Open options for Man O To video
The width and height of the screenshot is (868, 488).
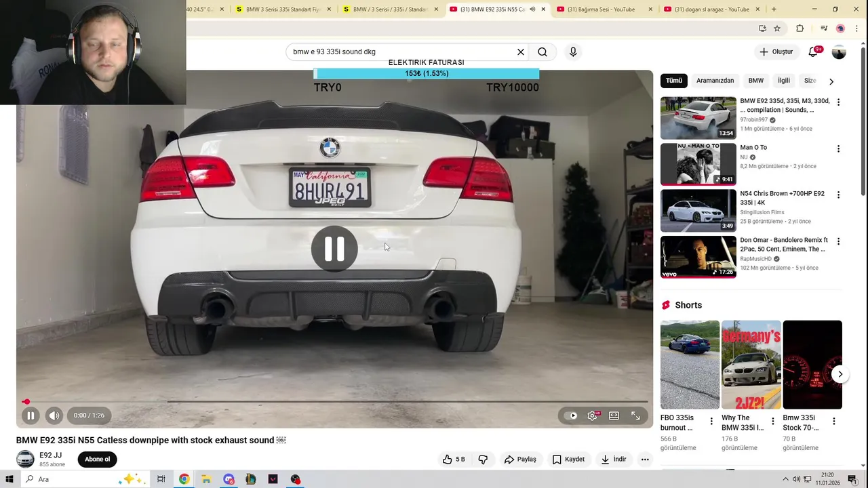click(838, 148)
